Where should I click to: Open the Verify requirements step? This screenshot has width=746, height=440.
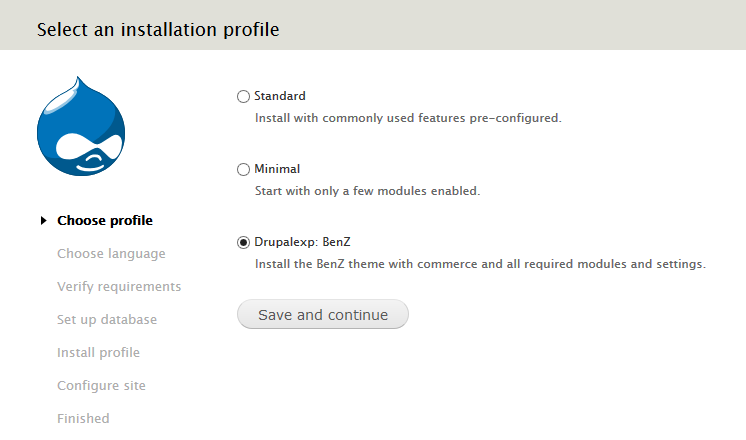click(x=119, y=287)
